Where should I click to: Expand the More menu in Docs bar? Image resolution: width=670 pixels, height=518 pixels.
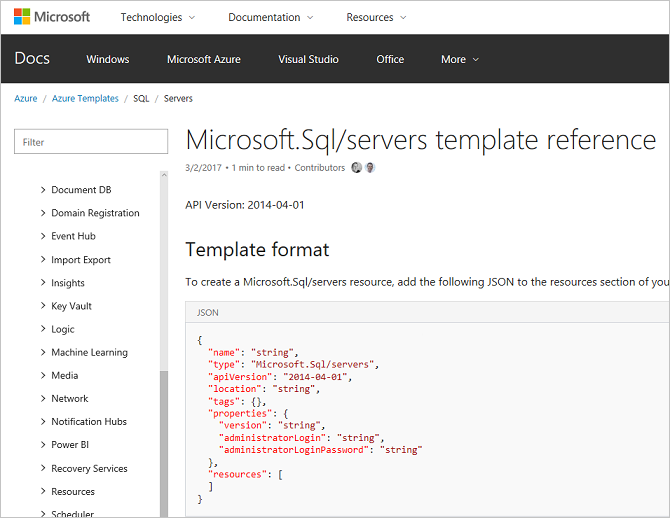point(460,59)
